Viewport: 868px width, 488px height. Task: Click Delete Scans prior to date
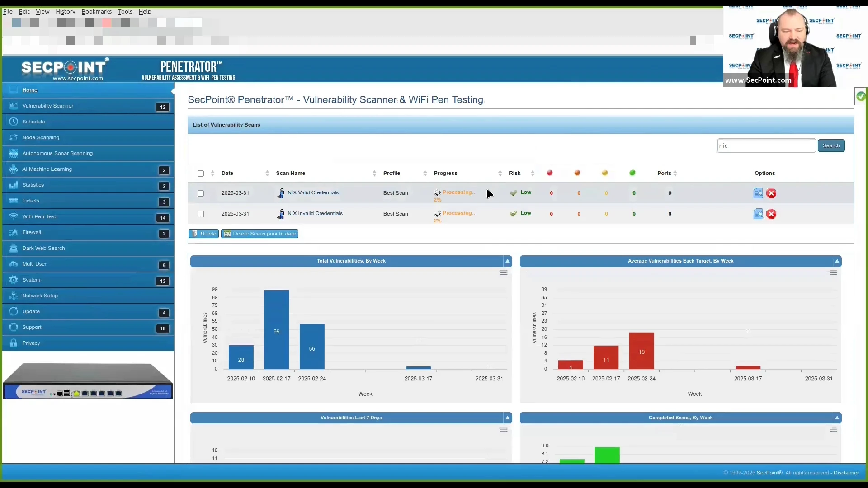(x=259, y=234)
